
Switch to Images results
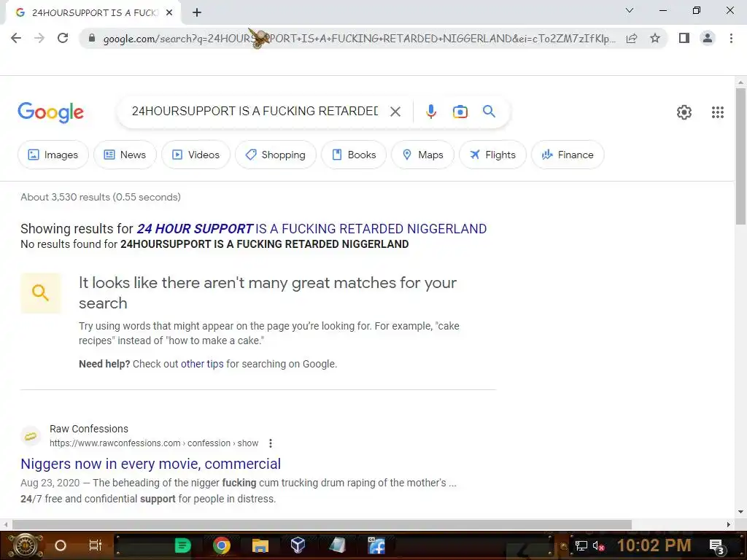53,155
